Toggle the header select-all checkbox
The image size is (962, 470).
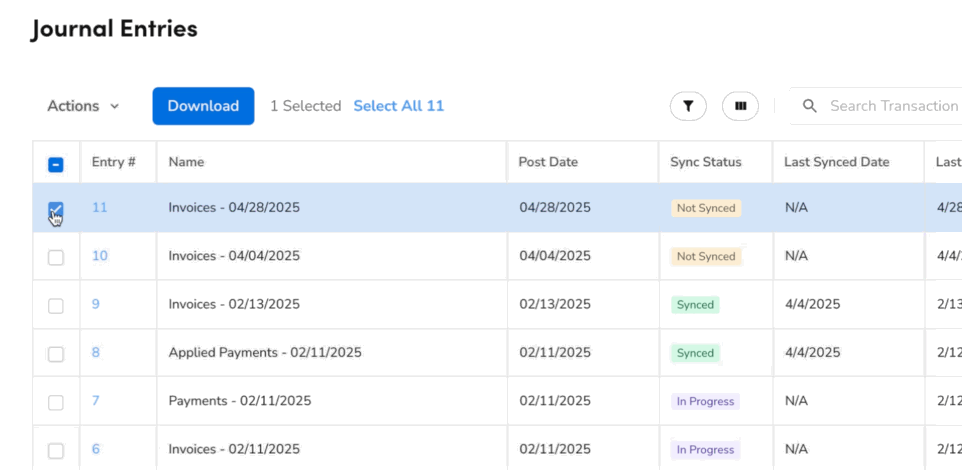pyautogui.click(x=56, y=164)
